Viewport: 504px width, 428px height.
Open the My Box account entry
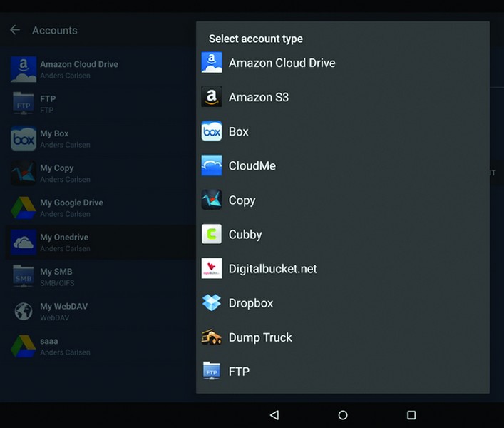(101, 138)
